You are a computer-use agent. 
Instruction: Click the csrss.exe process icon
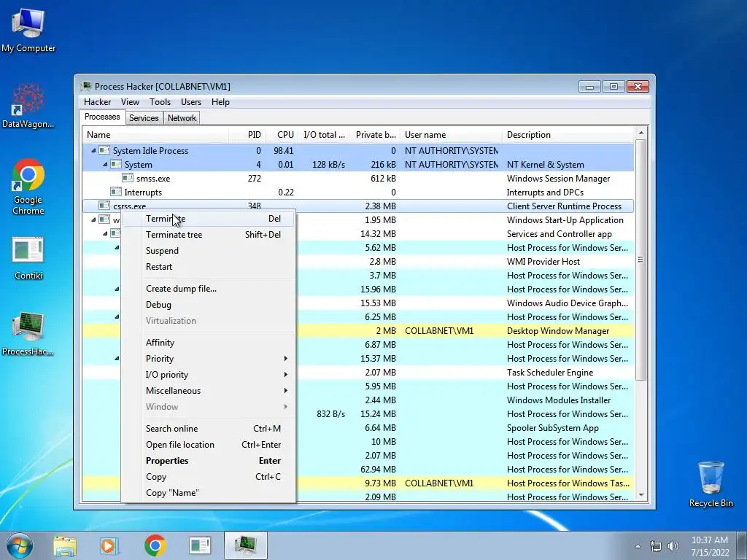[x=104, y=206]
